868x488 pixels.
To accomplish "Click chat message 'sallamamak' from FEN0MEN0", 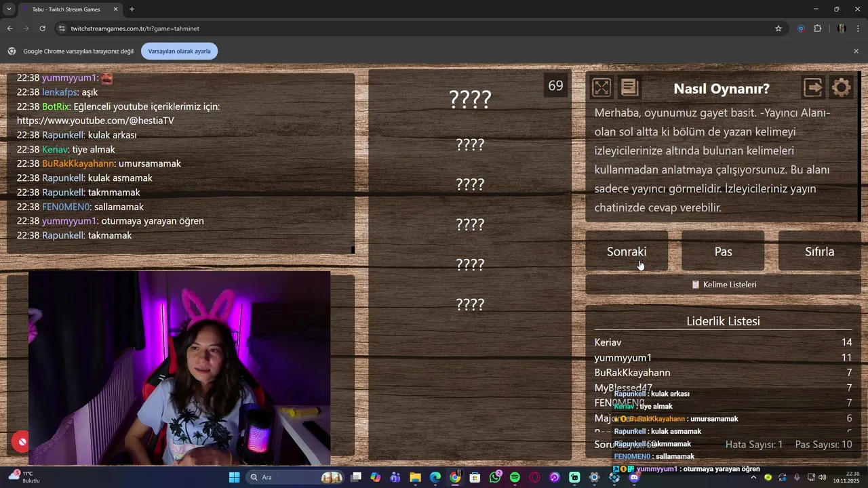I will tap(118, 207).
